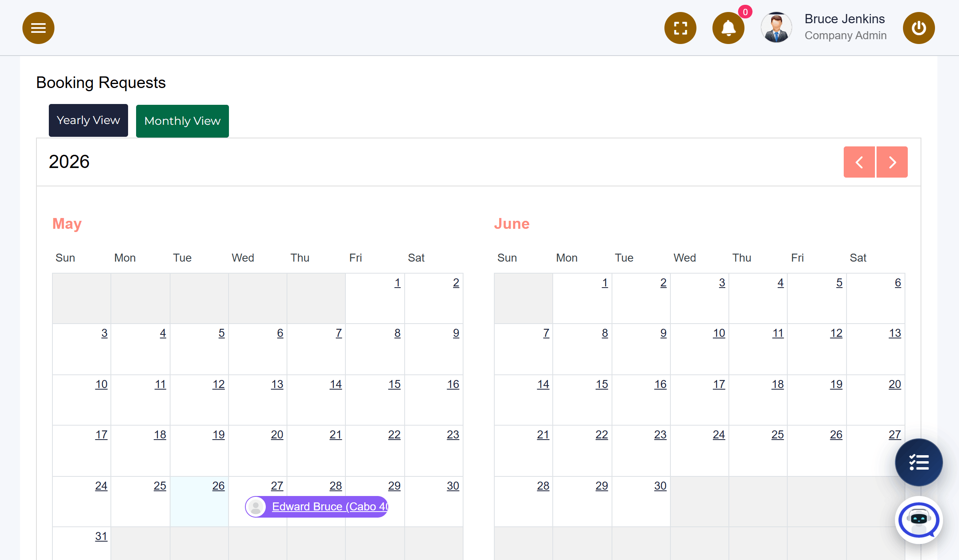The image size is (959, 560).
Task: Switch to Monthly View tab
Action: click(183, 121)
